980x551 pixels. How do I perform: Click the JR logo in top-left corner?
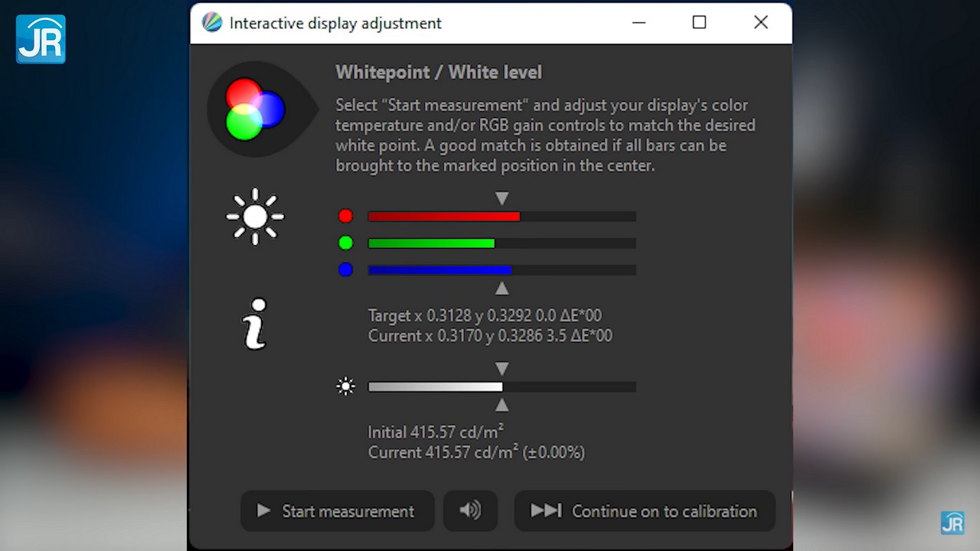pyautogui.click(x=41, y=38)
